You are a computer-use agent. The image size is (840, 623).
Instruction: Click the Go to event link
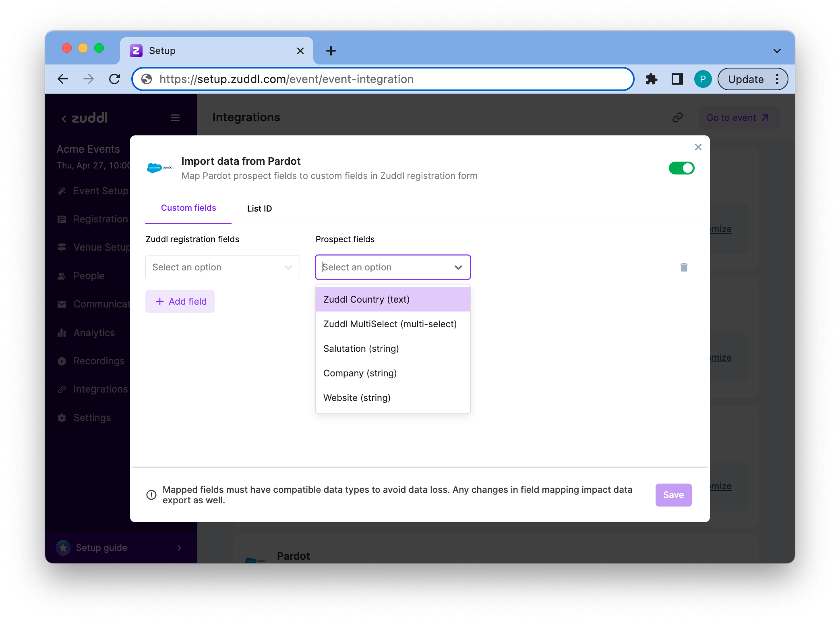point(737,118)
